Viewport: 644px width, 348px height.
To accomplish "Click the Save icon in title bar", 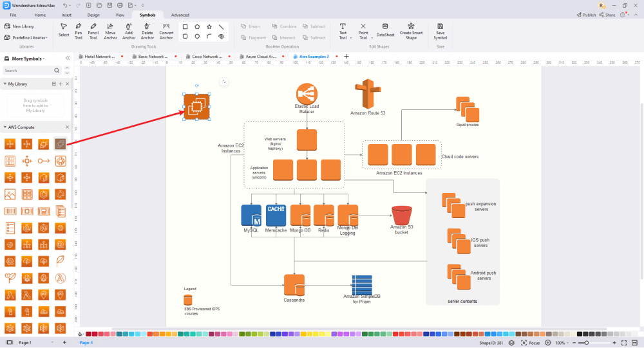I will 109,5.
